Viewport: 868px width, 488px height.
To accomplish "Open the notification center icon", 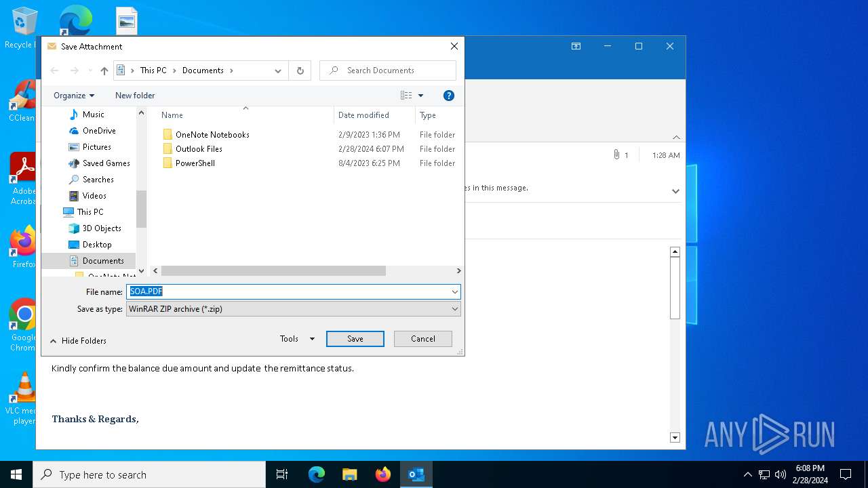I will [x=846, y=474].
